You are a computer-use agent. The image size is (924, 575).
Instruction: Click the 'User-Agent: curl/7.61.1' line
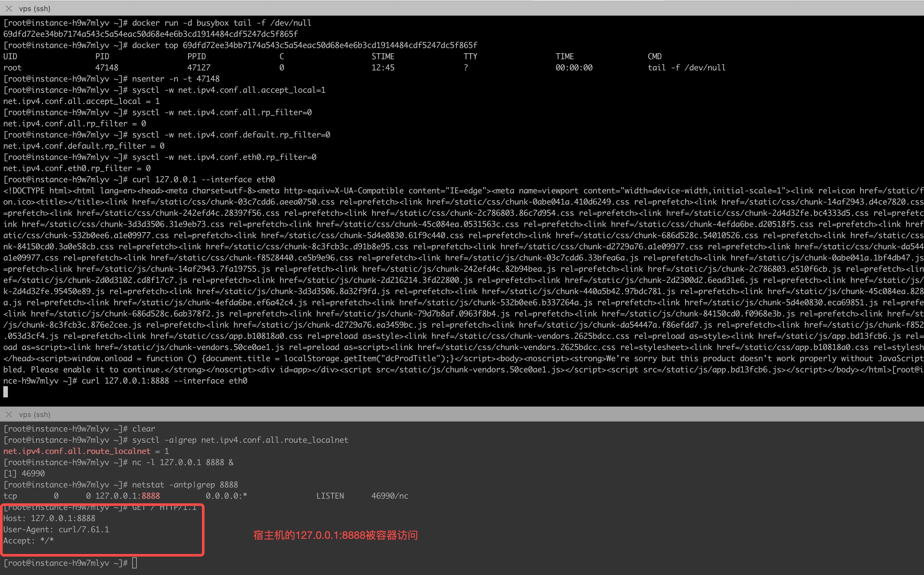[56, 529]
